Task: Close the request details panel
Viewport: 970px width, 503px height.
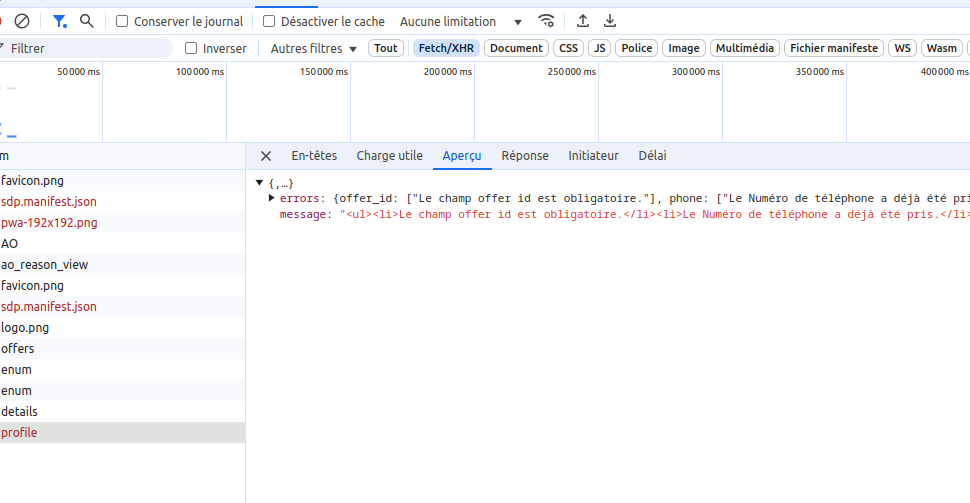Action: point(266,156)
